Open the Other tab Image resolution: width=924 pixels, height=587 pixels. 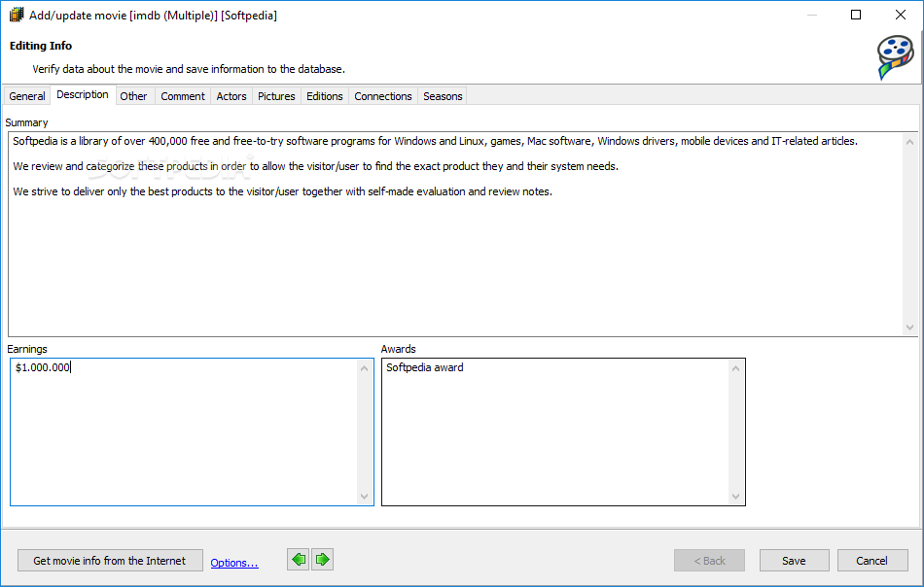click(x=134, y=96)
